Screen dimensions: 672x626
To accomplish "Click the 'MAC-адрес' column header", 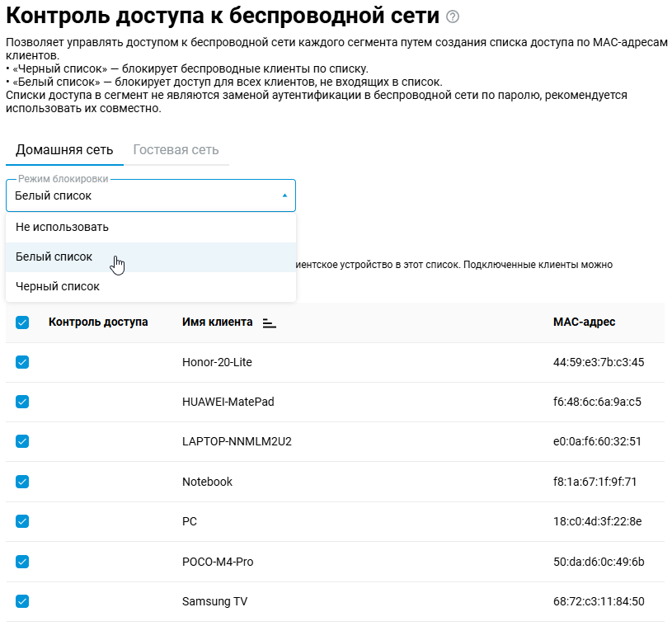I will pos(584,322).
